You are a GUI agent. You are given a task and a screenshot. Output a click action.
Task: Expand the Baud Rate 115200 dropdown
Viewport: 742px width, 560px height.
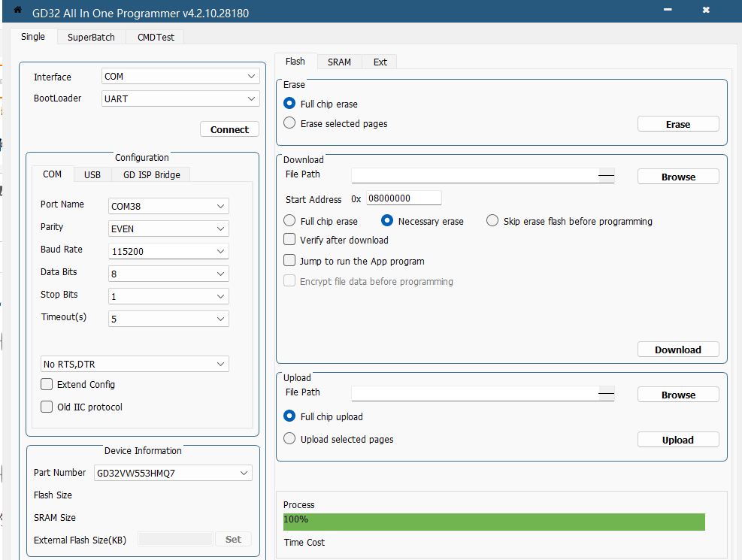pyautogui.click(x=168, y=251)
